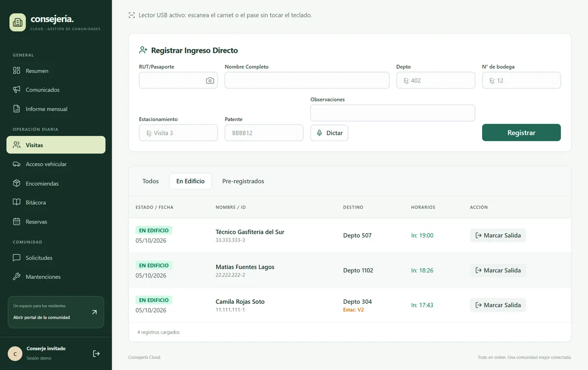The image size is (588, 370).
Task: Click the 'Estac: V2' parking note
Action: click(x=353, y=310)
